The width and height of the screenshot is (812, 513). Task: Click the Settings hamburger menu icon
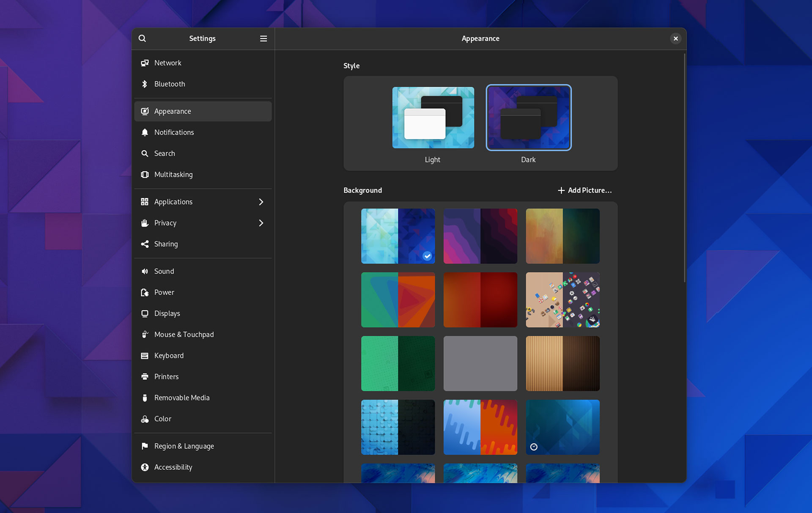tap(263, 38)
